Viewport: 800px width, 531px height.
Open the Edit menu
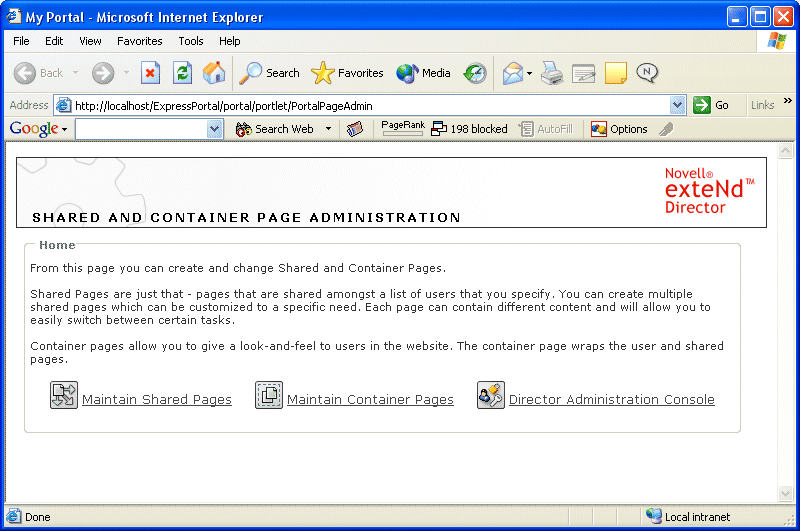coord(54,41)
